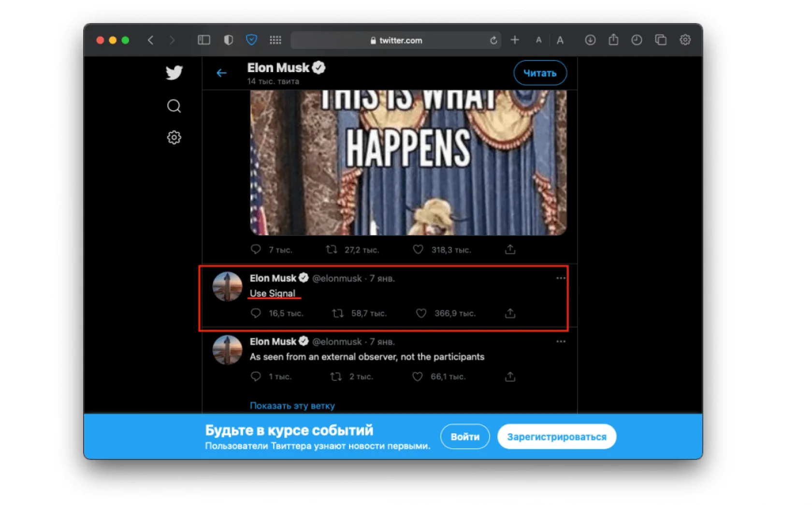Open a new tab with plus
This screenshot has height=505, width=812.
[515, 40]
